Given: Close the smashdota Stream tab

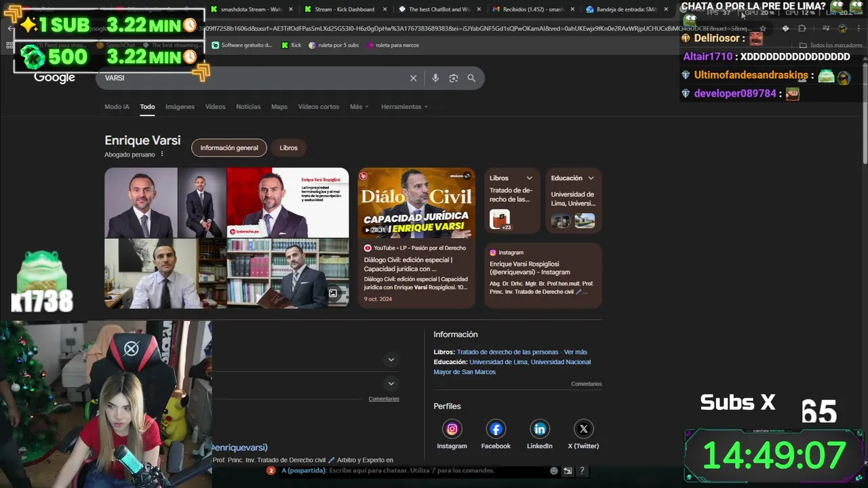Looking at the screenshot, I should pyautogui.click(x=292, y=9).
